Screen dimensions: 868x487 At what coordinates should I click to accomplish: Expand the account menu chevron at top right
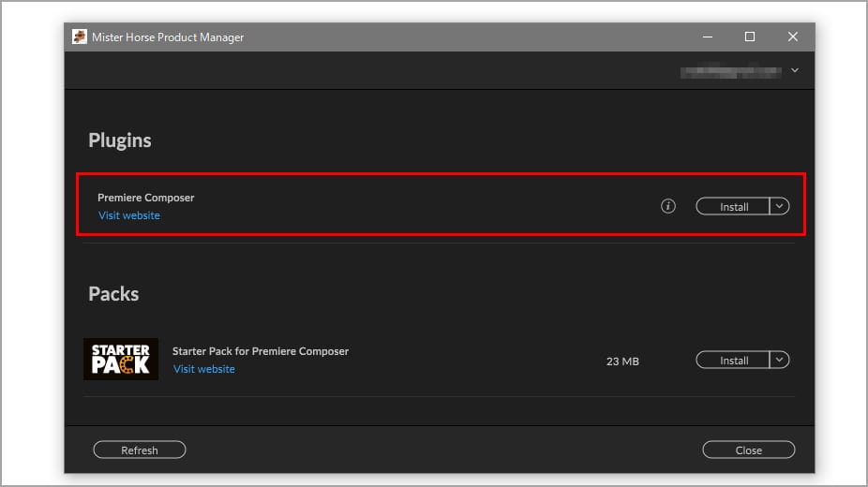[x=796, y=70]
